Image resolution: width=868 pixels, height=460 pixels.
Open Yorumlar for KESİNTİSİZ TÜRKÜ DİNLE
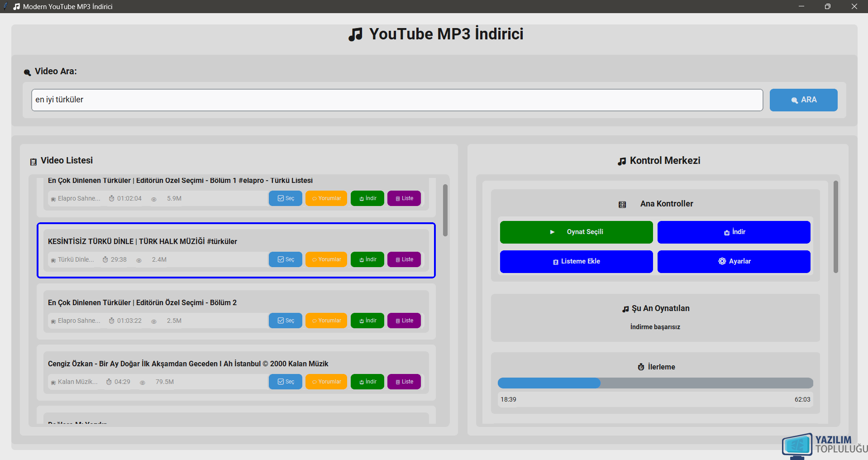click(326, 259)
